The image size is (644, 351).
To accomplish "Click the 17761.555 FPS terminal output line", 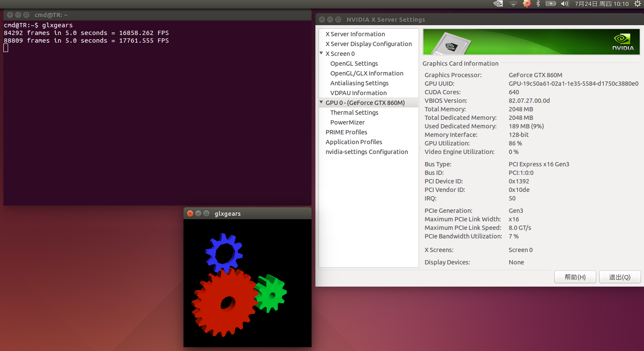I will coord(86,41).
